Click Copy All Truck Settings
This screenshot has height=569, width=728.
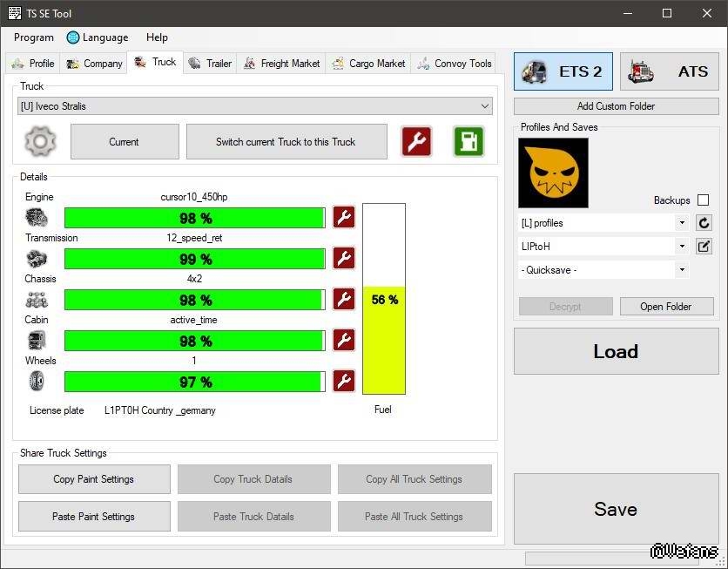[x=415, y=479]
